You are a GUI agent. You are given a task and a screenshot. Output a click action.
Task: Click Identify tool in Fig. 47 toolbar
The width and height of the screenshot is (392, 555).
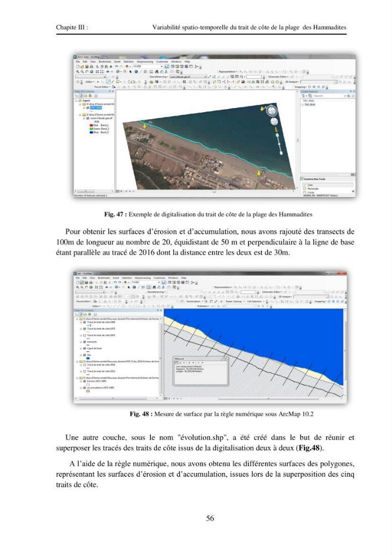[136, 72]
